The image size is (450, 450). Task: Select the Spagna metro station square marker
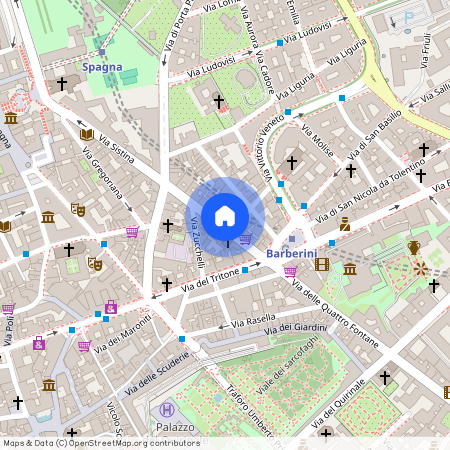tap(102, 52)
